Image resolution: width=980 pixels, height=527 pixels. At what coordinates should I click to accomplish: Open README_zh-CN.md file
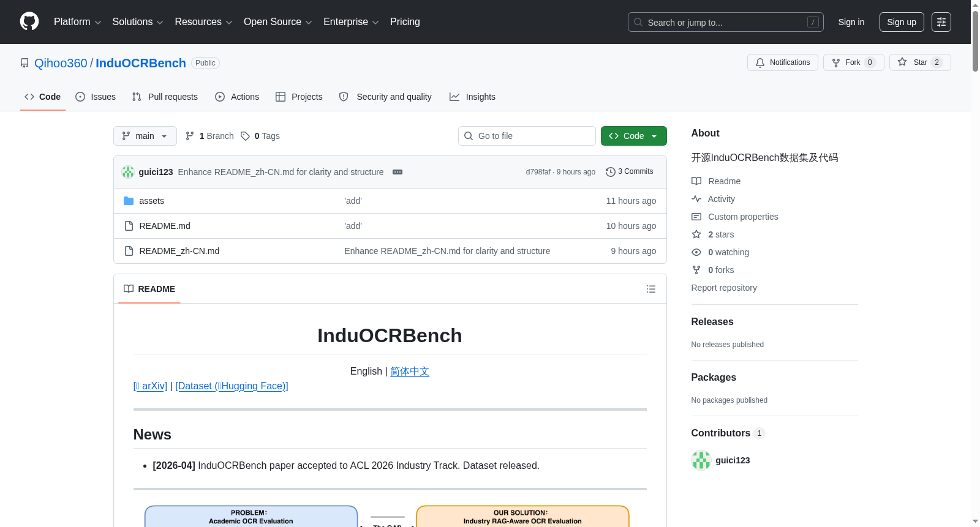[179, 251]
